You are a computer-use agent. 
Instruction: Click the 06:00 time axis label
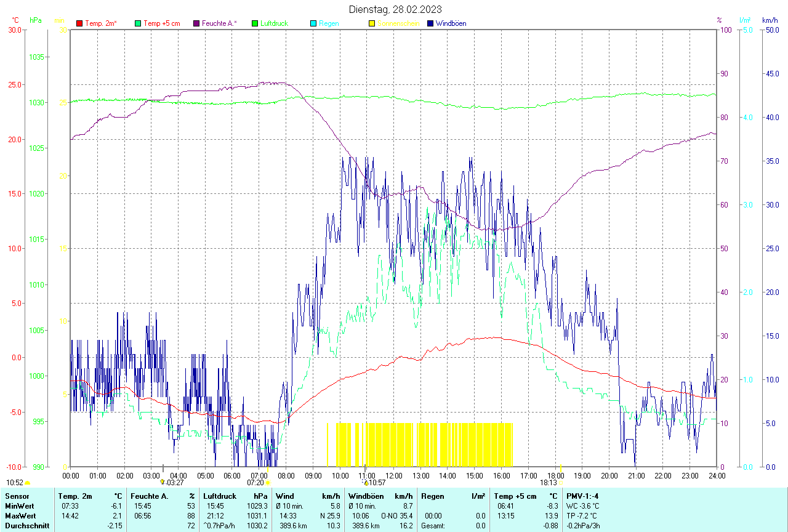[x=232, y=475]
